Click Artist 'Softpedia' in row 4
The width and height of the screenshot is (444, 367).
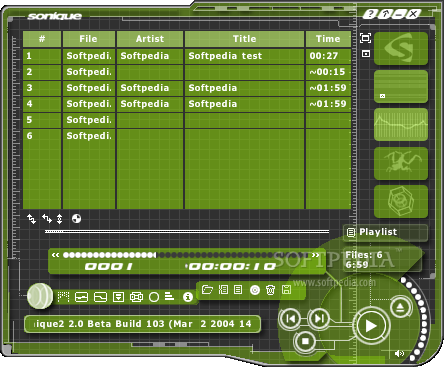click(x=145, y=104)
